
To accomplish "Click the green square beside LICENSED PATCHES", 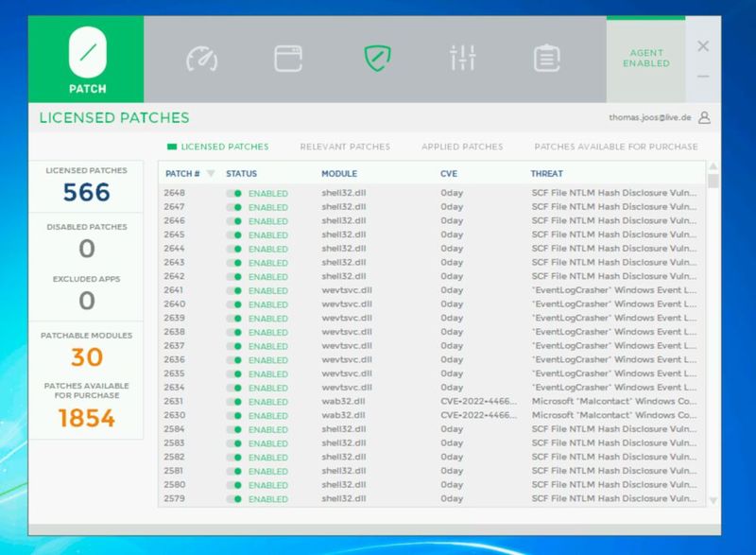I will pyautogui.click(x=172, y=147).
